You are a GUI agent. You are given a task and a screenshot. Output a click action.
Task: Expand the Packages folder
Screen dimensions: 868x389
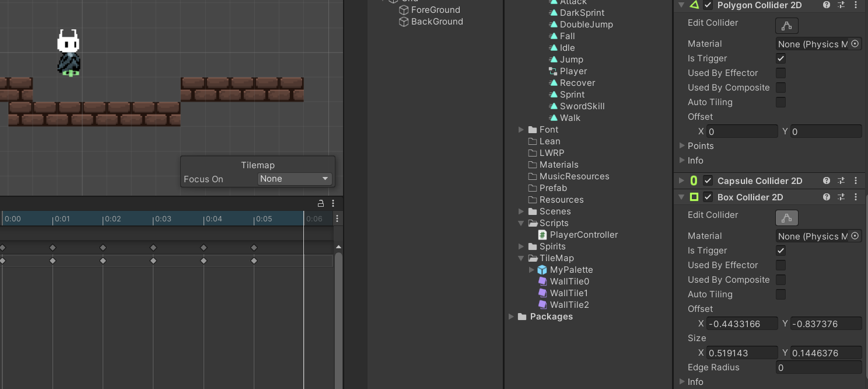pyautogui.click(x=511, y=317)
